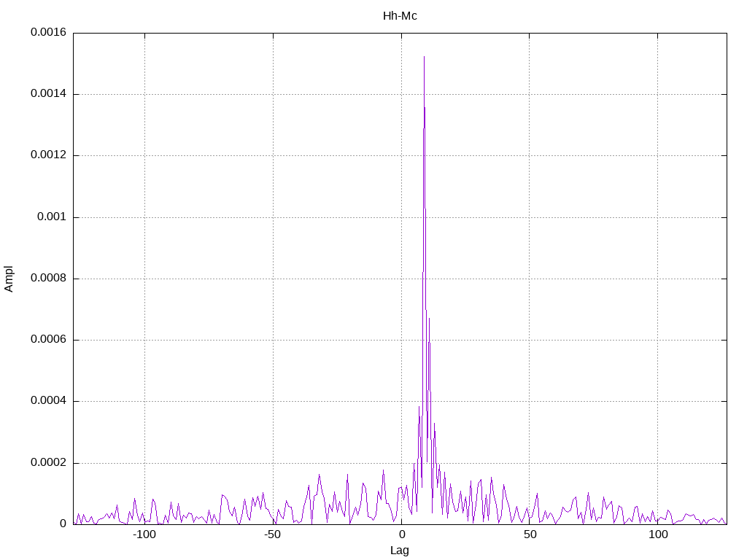
Task: Click the 0.0014 y-axis tick label
Action: coord(49,93)
